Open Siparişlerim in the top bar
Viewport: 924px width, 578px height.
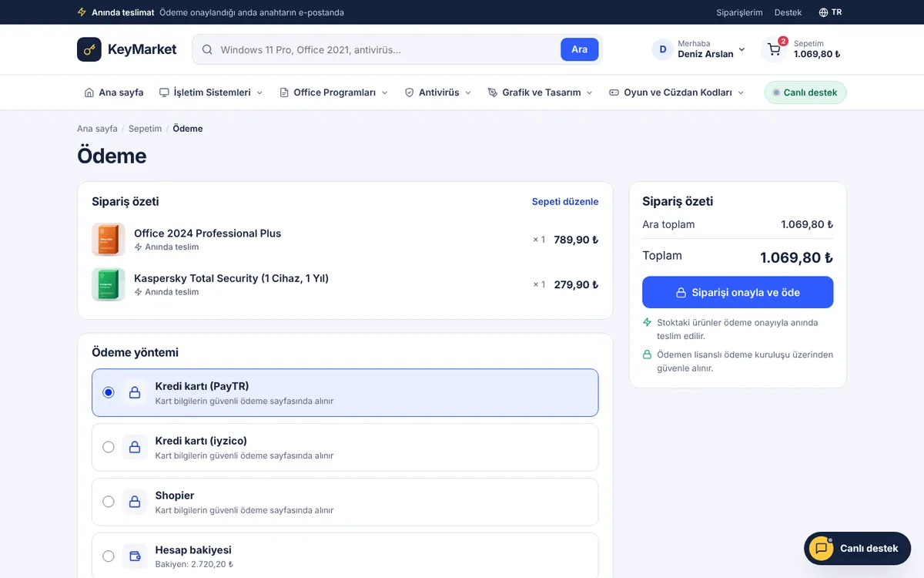[739, 12]
